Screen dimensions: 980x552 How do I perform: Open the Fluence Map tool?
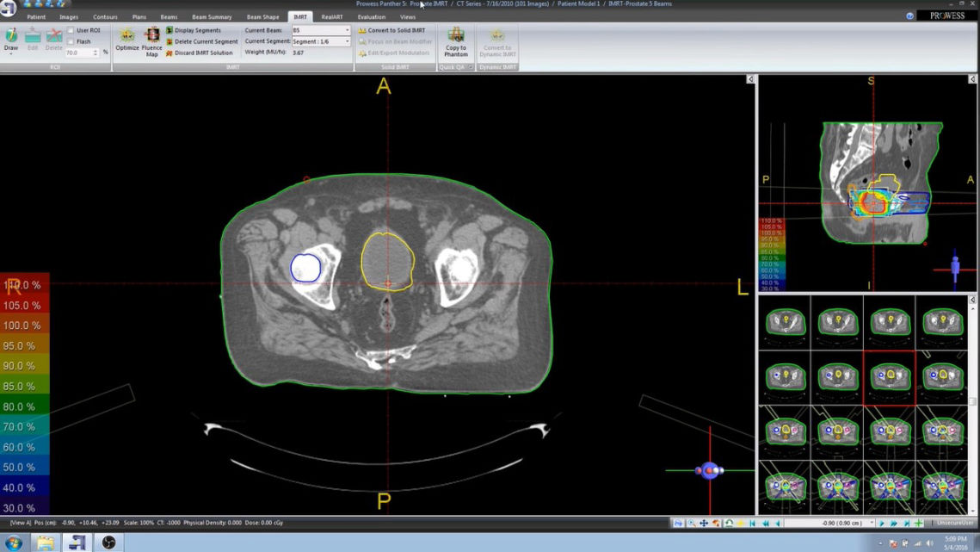click(151, 38)
